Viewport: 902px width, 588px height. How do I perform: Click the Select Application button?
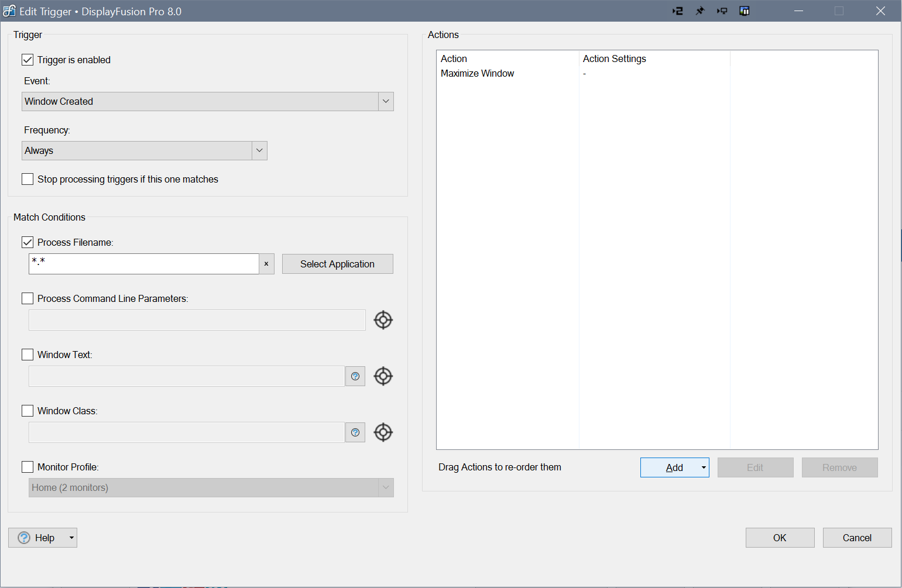click(338, 264)
